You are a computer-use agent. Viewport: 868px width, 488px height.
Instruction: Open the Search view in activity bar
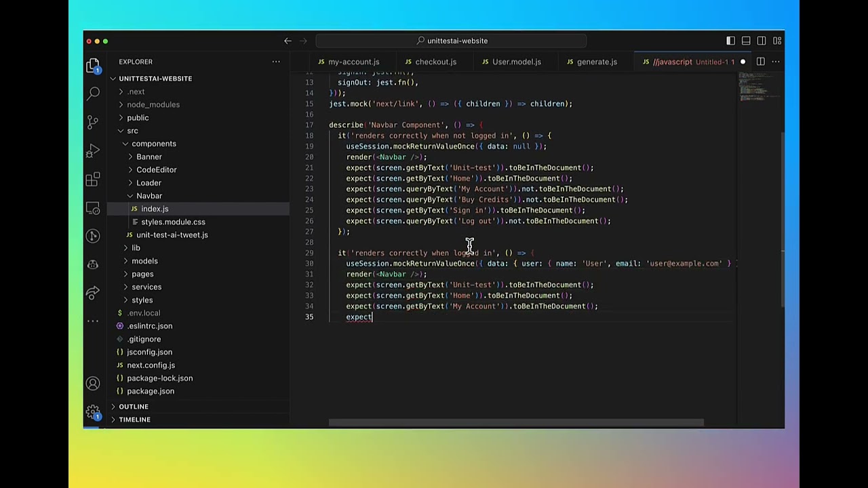[x=93, y=94]
